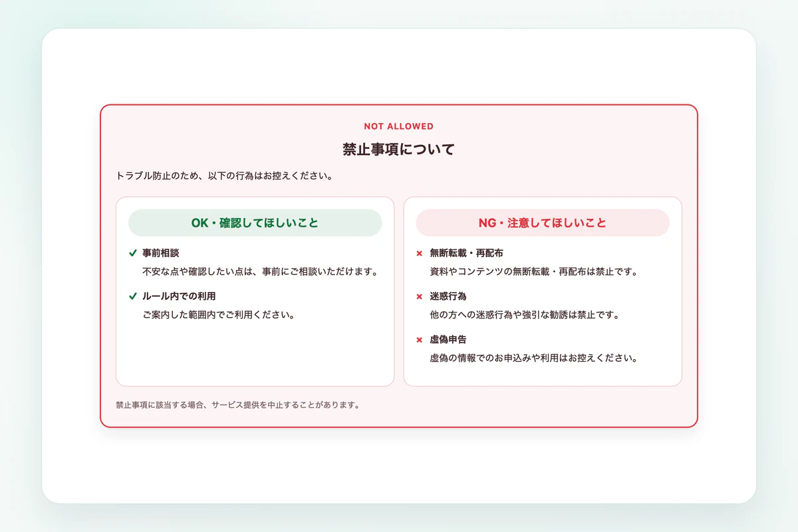Image resolution: width=798 pixels, height=532 pixels.
Task: Select the 'ルール内での利用' item title
Action: click(x=179, y=296)
